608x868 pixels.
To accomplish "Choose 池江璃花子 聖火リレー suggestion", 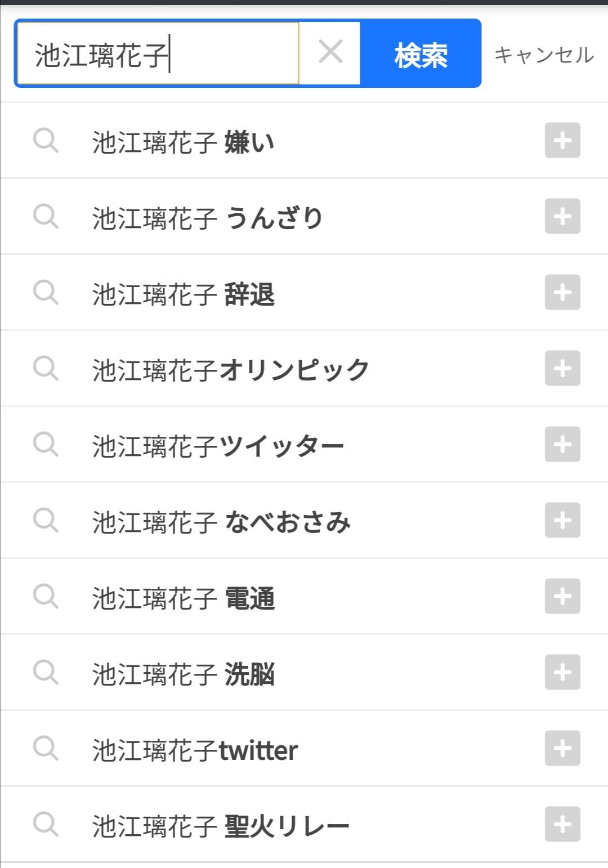I will pos(221,826).
